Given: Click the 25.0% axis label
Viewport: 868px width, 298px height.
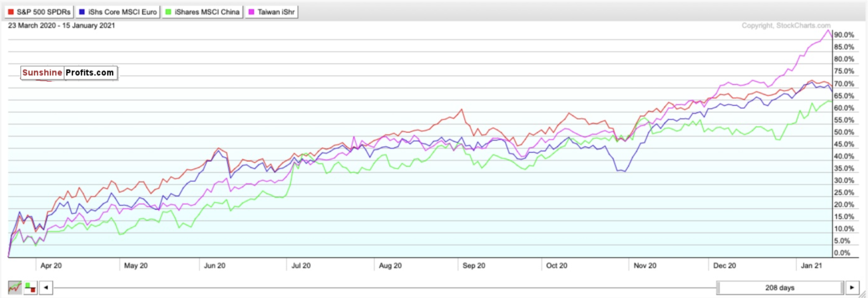Looking at the screenshot, I should (844, 192).
